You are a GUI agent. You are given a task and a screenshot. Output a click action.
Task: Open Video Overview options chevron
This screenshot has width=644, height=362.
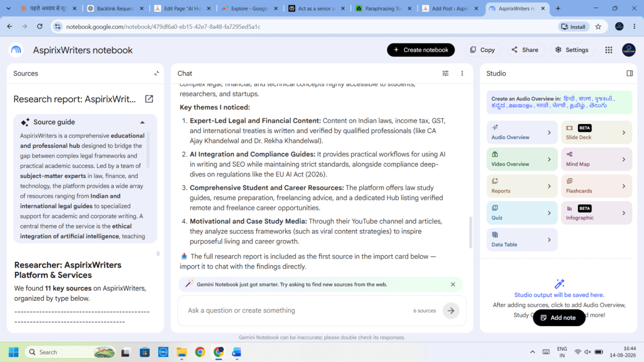pos(549,159)
